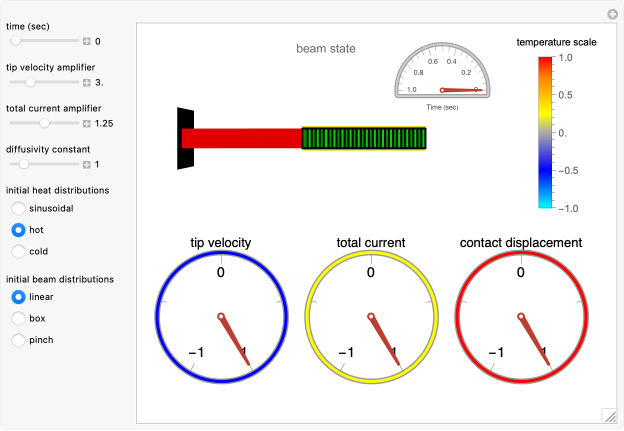Screen dimensions: 624x431
Task: Click the total current value 1.25
Action: pyautogui.click(x=104, y=123)
